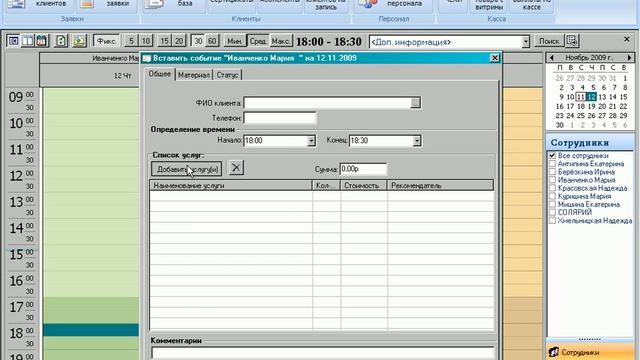Select November 11 in the mini calendar
The image size is (640, 360).
581,97
